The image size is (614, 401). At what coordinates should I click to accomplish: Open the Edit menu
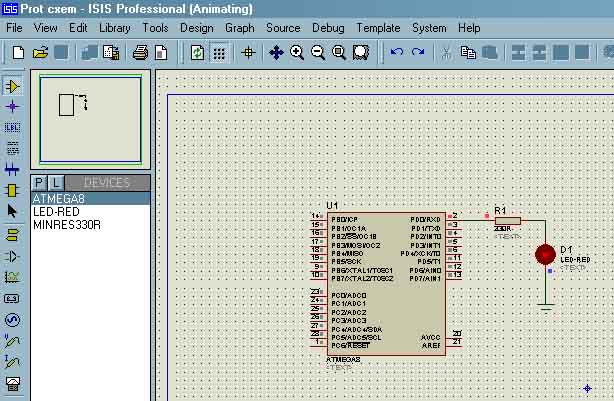(78, 28)
